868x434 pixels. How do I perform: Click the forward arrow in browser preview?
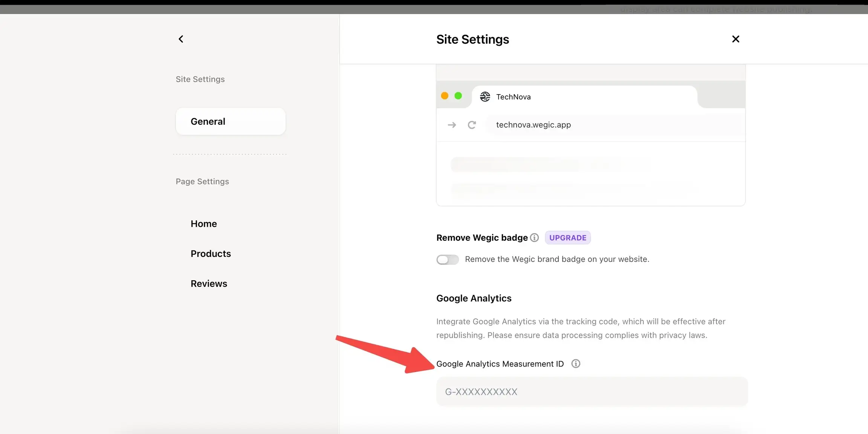(452, 125)
